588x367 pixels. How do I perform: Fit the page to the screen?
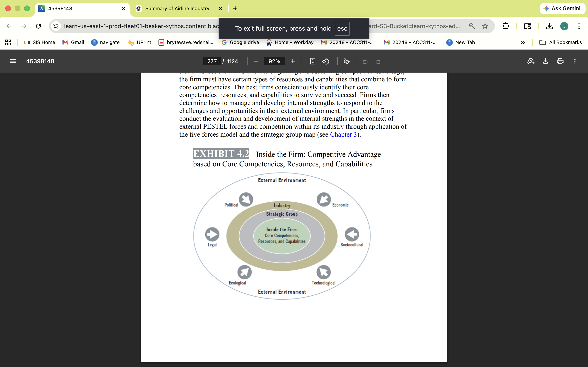pyautogui.click(x=312, y=61)
